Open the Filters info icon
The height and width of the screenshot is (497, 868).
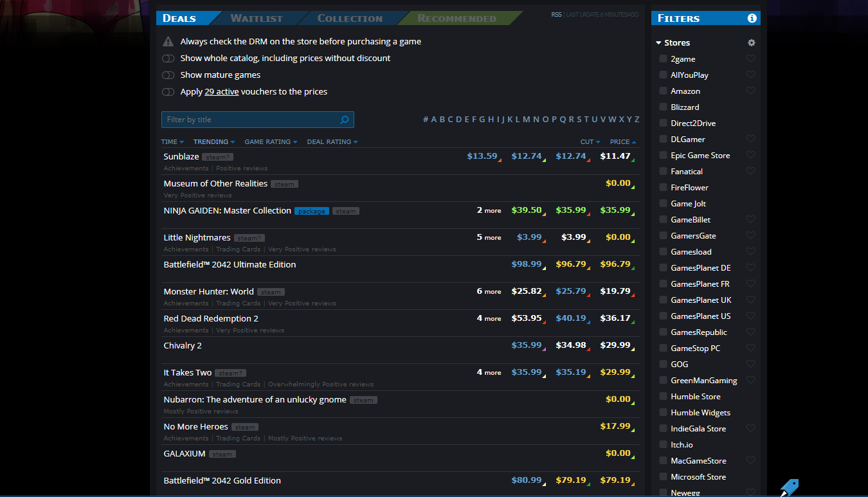click(x=752, y=18)
